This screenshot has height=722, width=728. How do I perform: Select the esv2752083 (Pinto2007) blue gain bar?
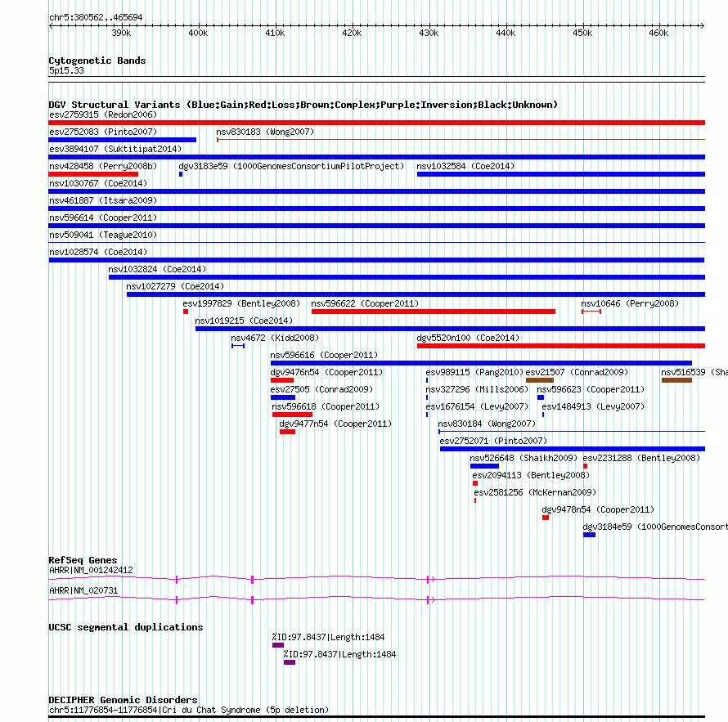point(122,140)
